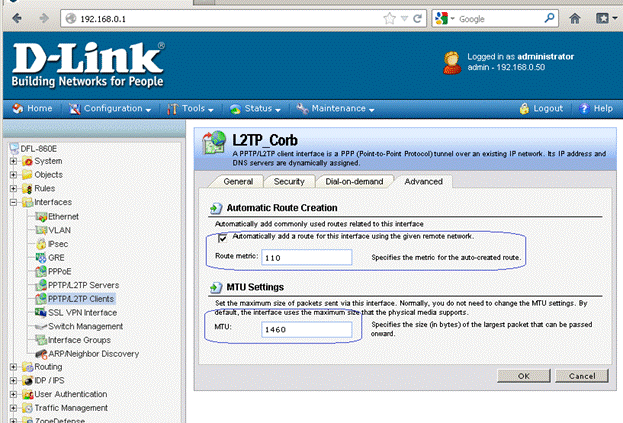Select User Authentication in the tree
Viewport: 623px width, 423px height.
(x=71, y=394)
